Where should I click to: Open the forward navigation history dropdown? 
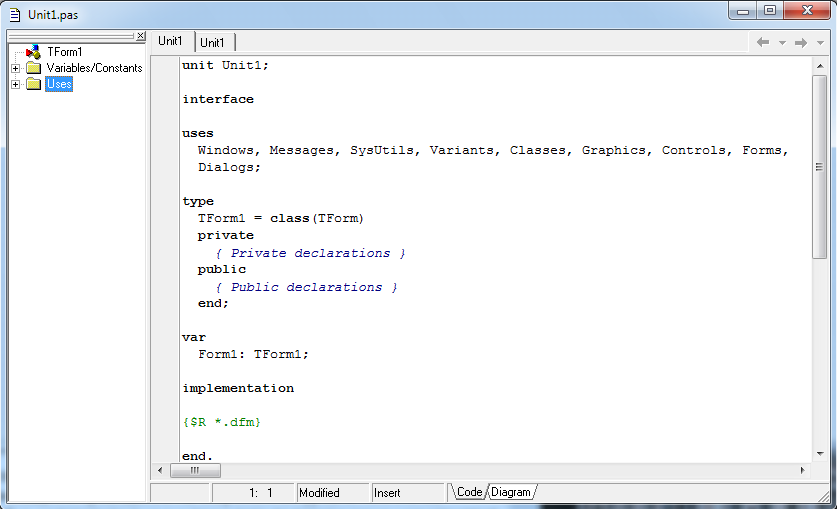click(x=820, y=42)
